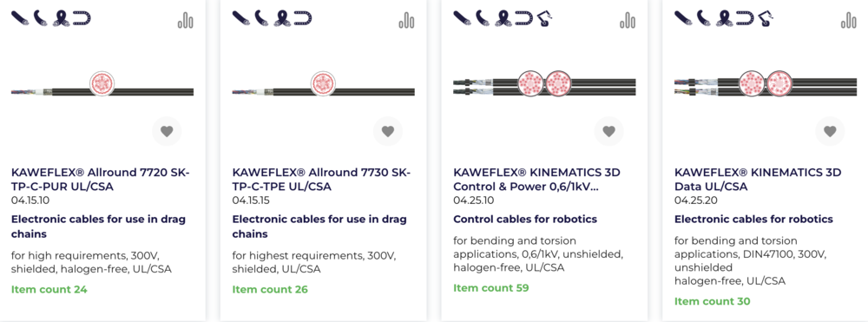Click compare icon on KINEMATICS 3D Data card

click(x=849, y=21)
